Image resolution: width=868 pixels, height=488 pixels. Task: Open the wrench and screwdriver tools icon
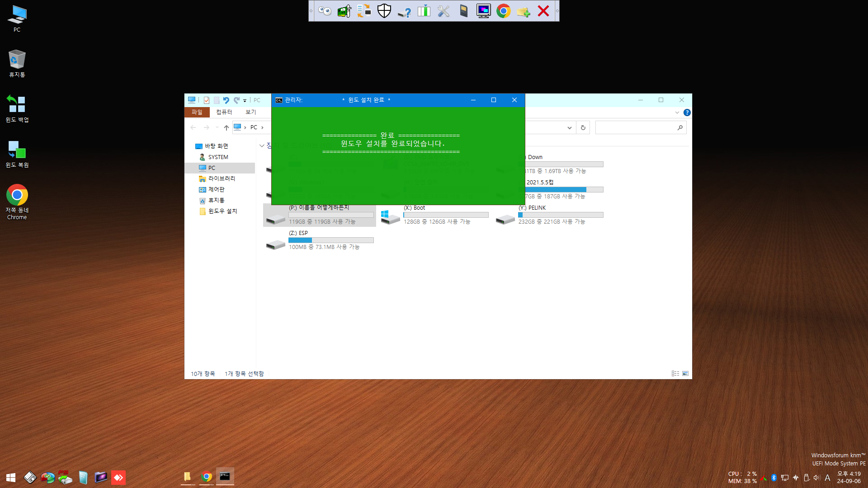pyautogui.click(x=444, y=11)
